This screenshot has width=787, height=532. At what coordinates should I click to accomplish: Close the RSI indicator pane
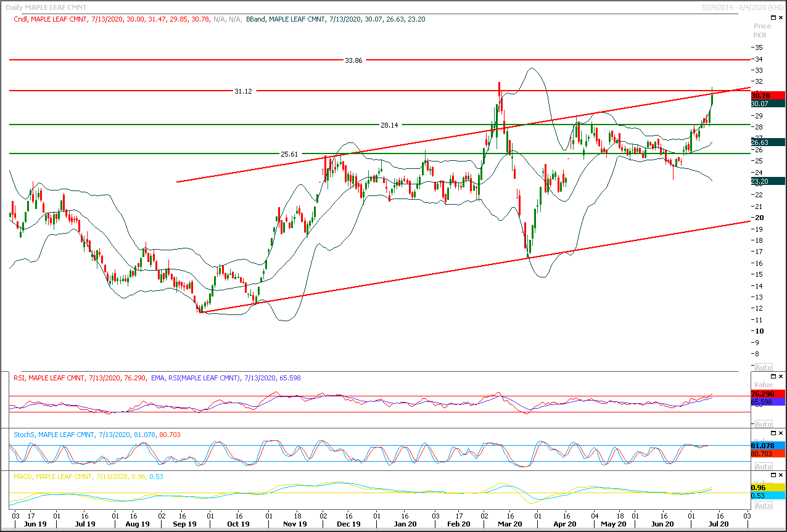tap(780, 377)
